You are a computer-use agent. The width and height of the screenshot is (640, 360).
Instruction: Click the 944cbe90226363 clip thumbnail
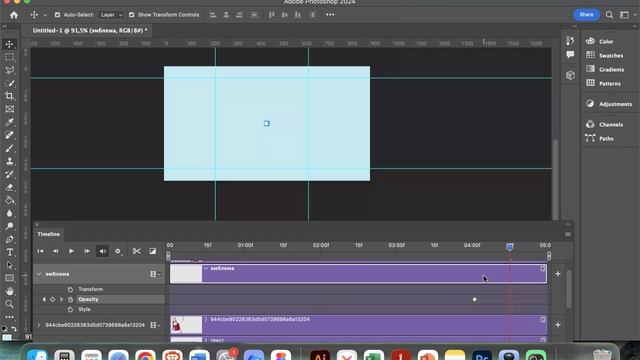click(x=186, y=325)
